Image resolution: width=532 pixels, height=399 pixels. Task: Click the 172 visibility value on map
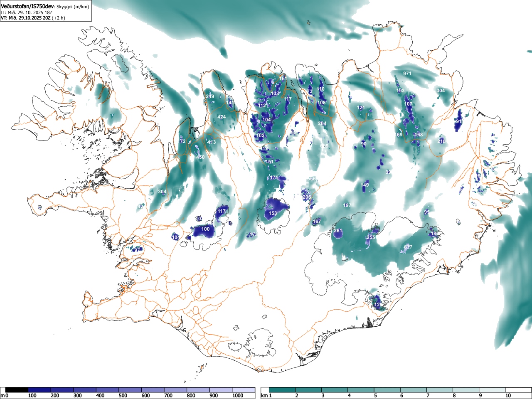click(x=181, y=141)
